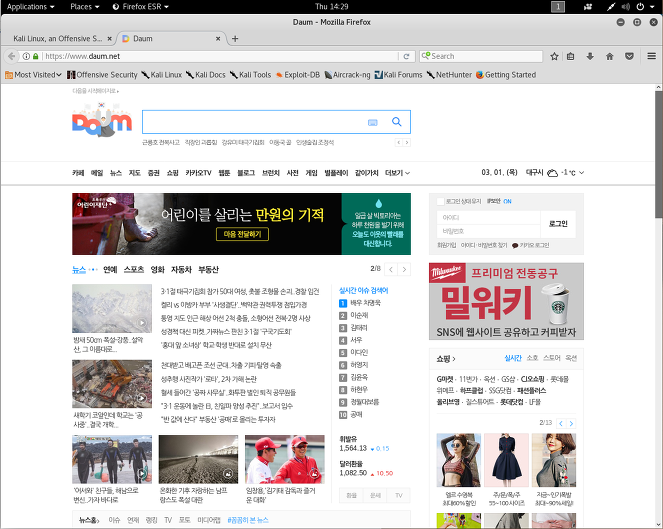This screenshot has width=663, height=529.
Task: Open the Firefox search engine dropdown
Action: [426, 56]
